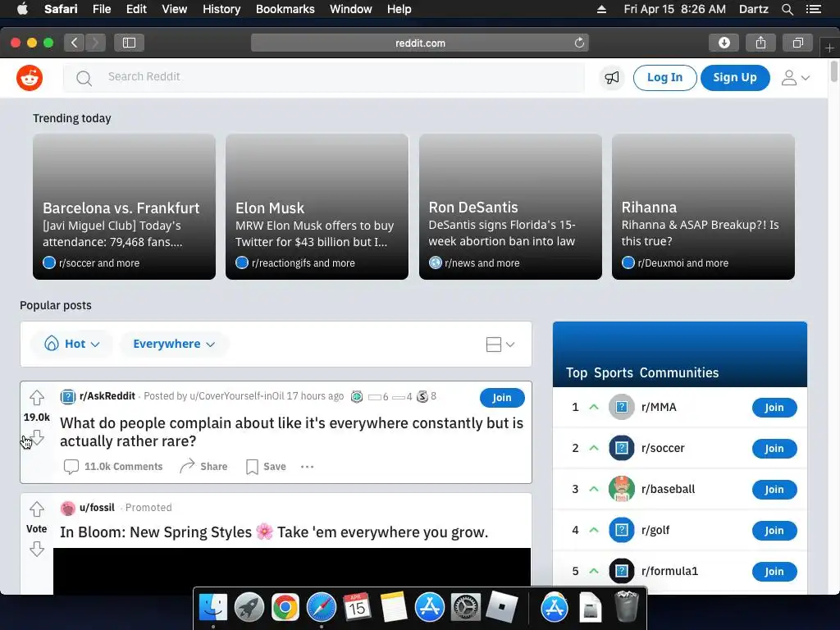Click the Sign Up button
Screen dimensions: 840x630
click(735, 78)
